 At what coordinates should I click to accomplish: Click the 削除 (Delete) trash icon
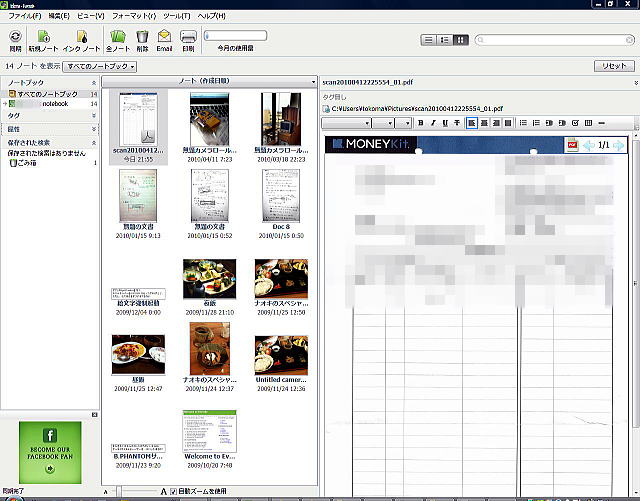click(142, 38)
